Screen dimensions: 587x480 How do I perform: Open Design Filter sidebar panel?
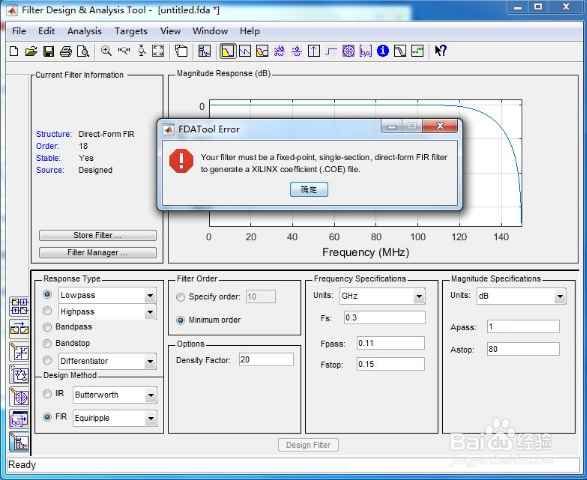coord(19,442)
